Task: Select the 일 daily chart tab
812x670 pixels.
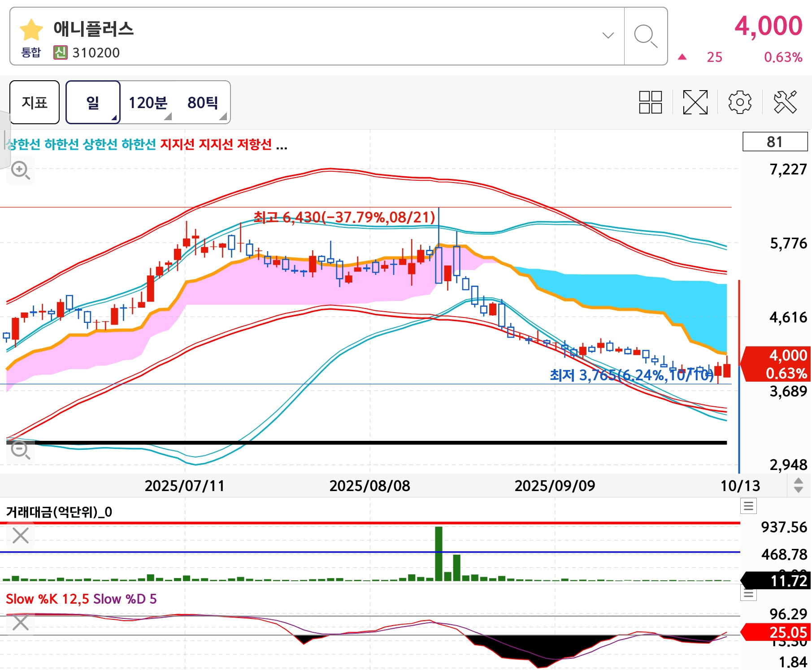Action: pos(93,102)
